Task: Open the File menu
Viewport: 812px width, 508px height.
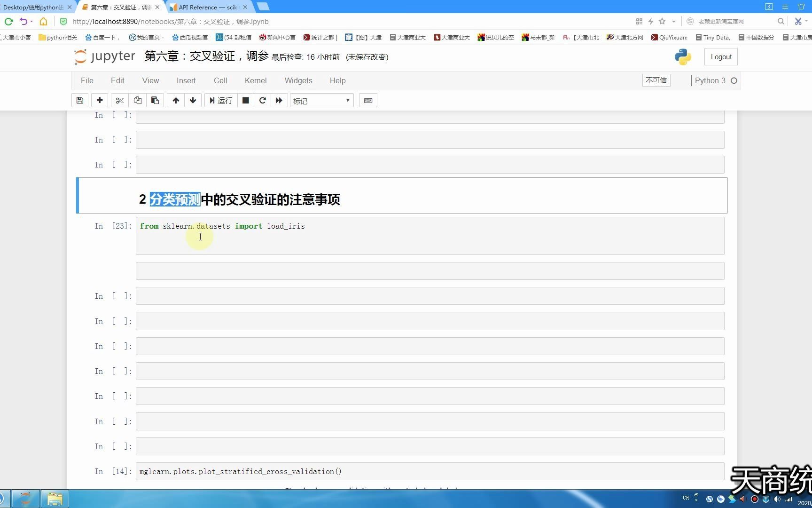Action: (x=87, y=80)
